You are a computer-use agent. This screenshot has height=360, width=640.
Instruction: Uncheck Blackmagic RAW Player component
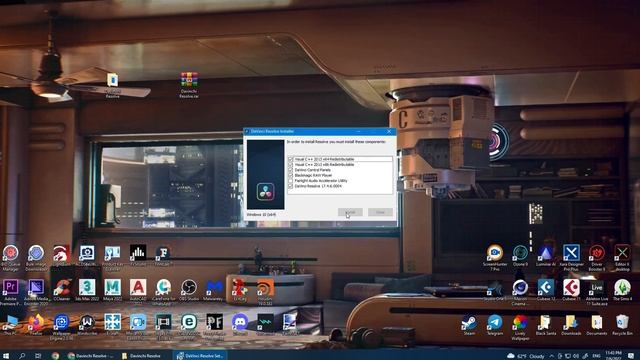coord(291,175)
